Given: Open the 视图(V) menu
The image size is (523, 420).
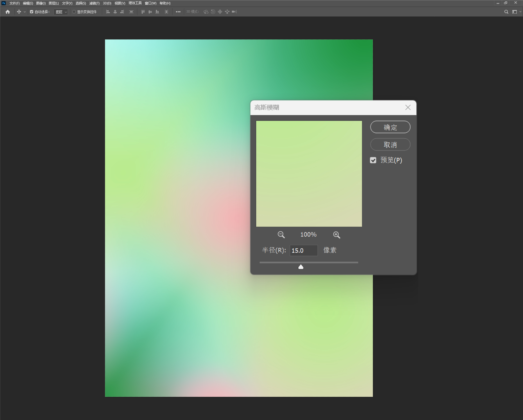Looking at the screenshot, I should click(120, 3).
